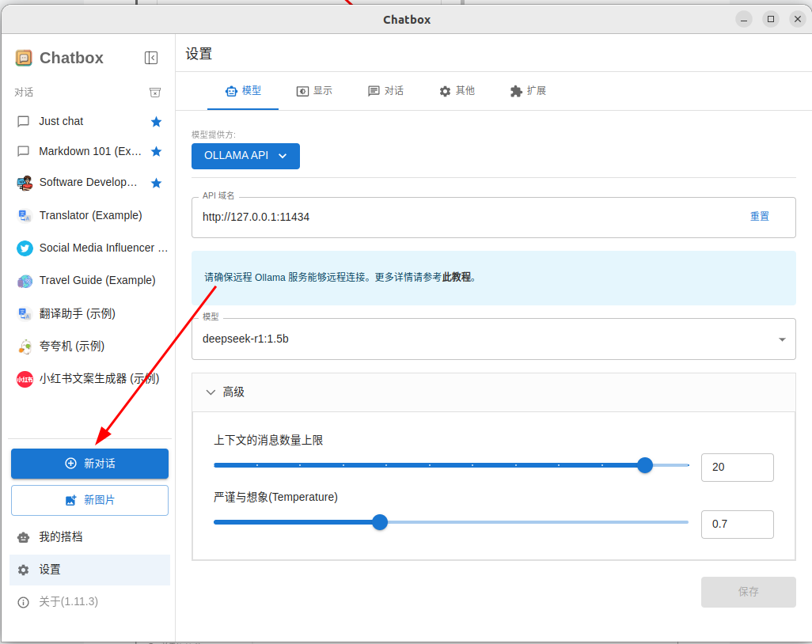Open the Just chat conversation
The height and width of the screenshot is (644, 812).
(89, 122)
